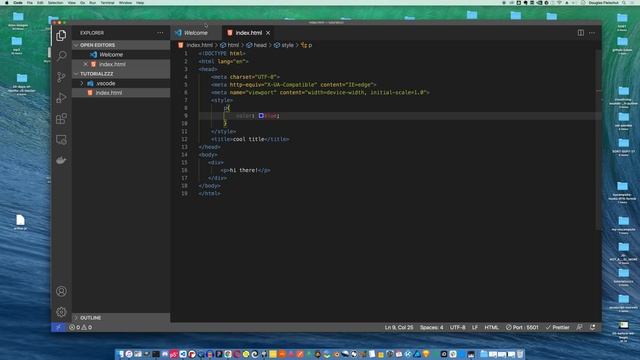This screenshot has height=360, width=640.
Task: Click p selector in the breadcrumb
Action: click(x=310, y=45)
